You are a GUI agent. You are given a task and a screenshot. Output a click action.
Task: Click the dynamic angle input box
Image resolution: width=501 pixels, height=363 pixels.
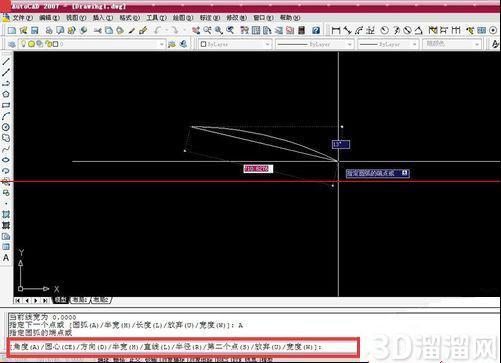click(x=341, y=144)
